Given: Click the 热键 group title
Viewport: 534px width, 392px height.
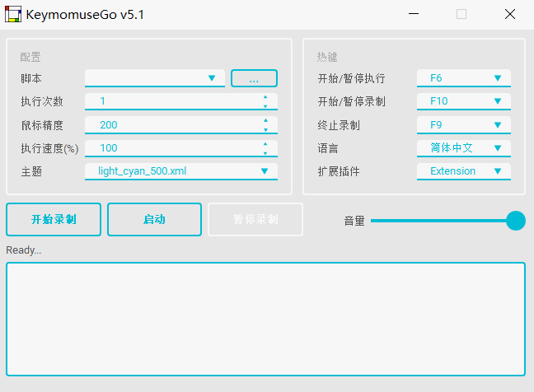Looking at the screenshot, I should click(x=327, y=57).
